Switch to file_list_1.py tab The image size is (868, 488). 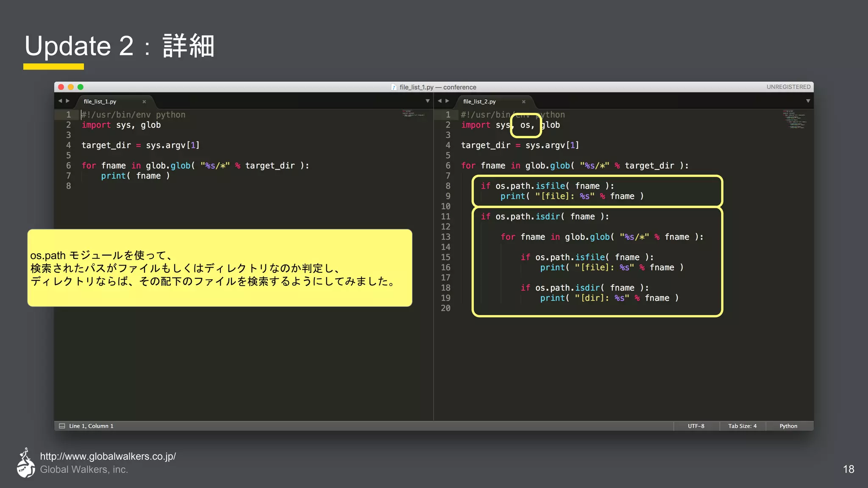point(100,102)
